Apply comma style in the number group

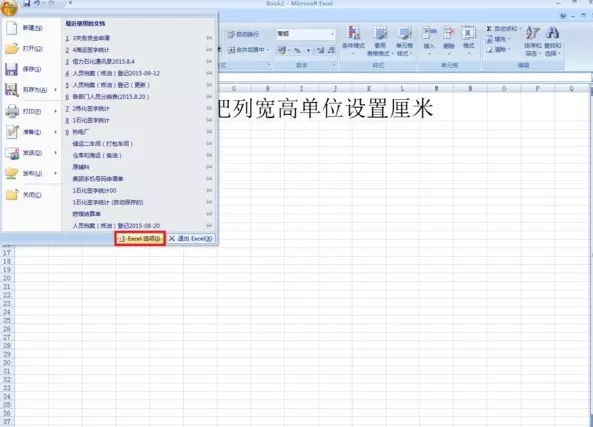tap(309, 50)
